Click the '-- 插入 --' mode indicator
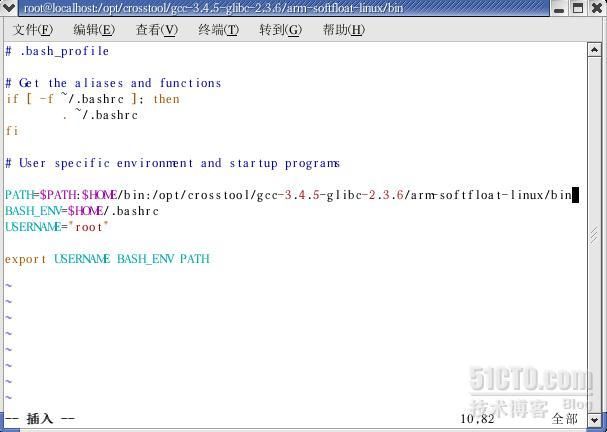The height and width of the screenshot is (432, 607). tap(40, 418)
